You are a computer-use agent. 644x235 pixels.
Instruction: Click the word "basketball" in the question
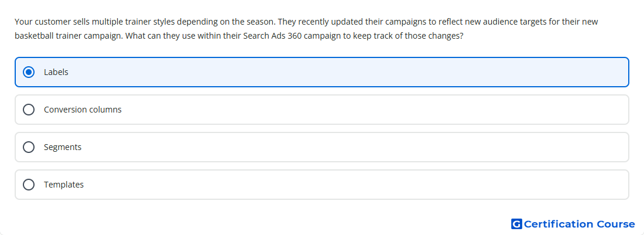[34, 36]
